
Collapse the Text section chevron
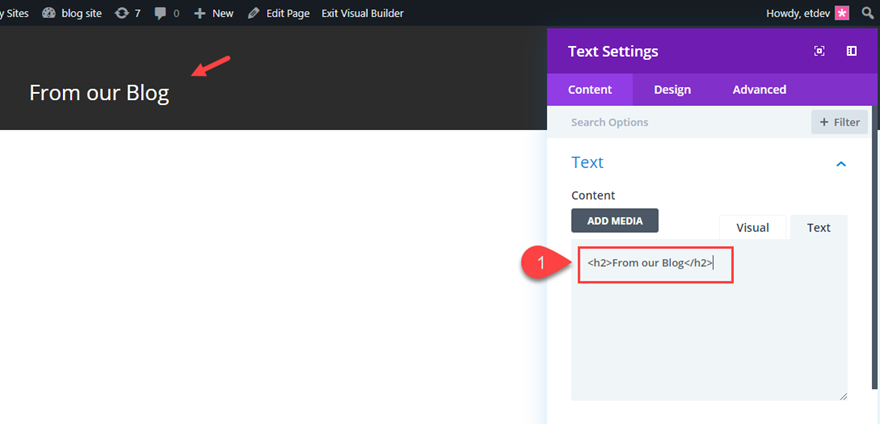tap(841, 164)
